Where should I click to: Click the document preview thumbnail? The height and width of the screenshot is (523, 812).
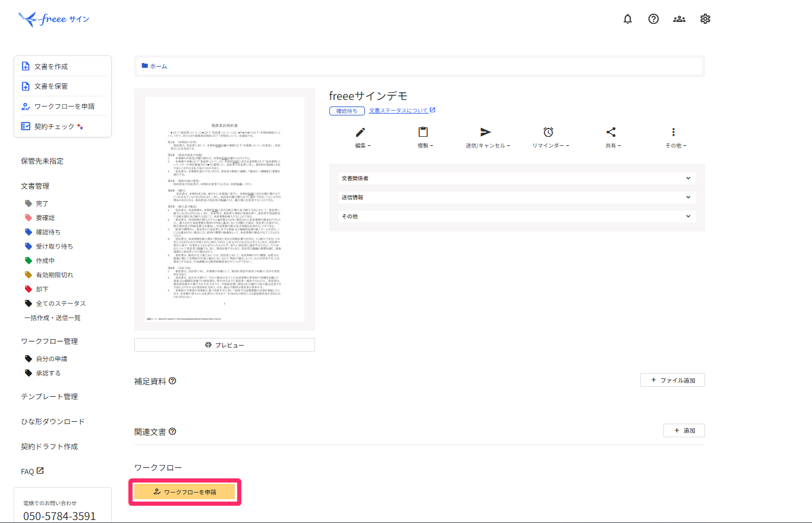tap(224, 210)
